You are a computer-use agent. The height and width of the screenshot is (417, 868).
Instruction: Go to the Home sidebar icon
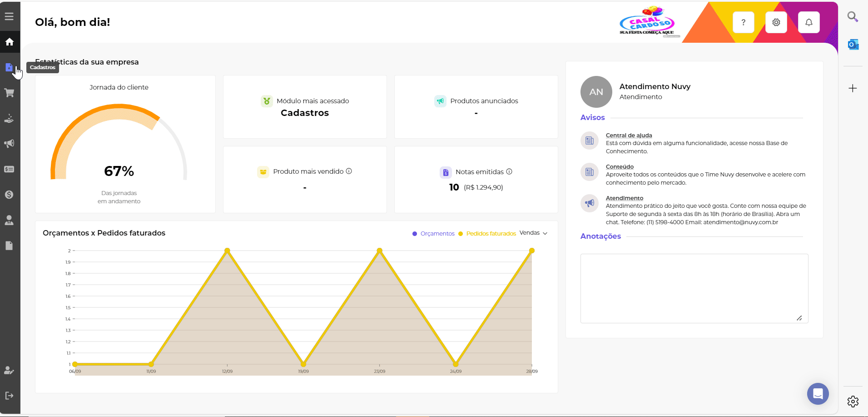pos(10,42)
